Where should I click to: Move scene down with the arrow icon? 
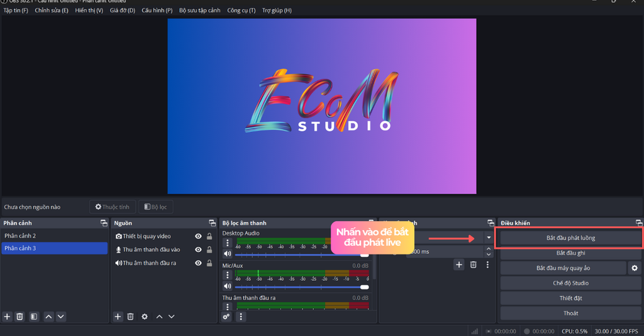coord(61,317)
